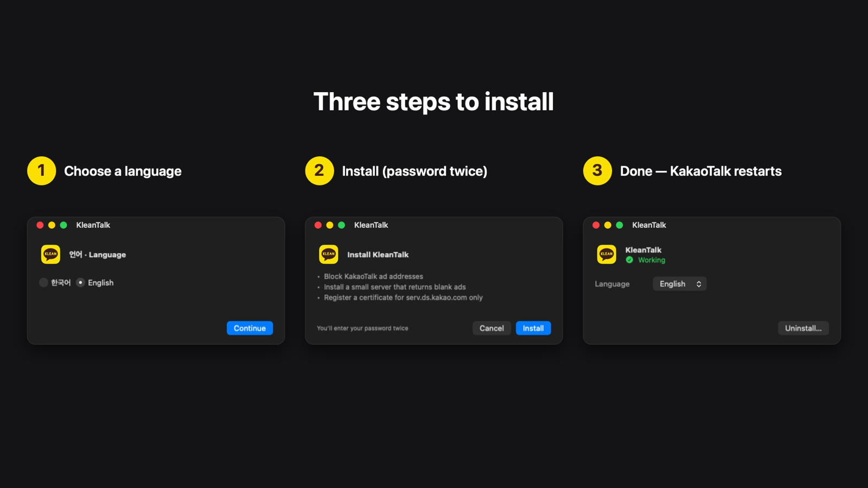This screenshot has width=868, height=488.
Task: Minimize the Install KleanTalk window with yellow button
Action: (330, 225)
